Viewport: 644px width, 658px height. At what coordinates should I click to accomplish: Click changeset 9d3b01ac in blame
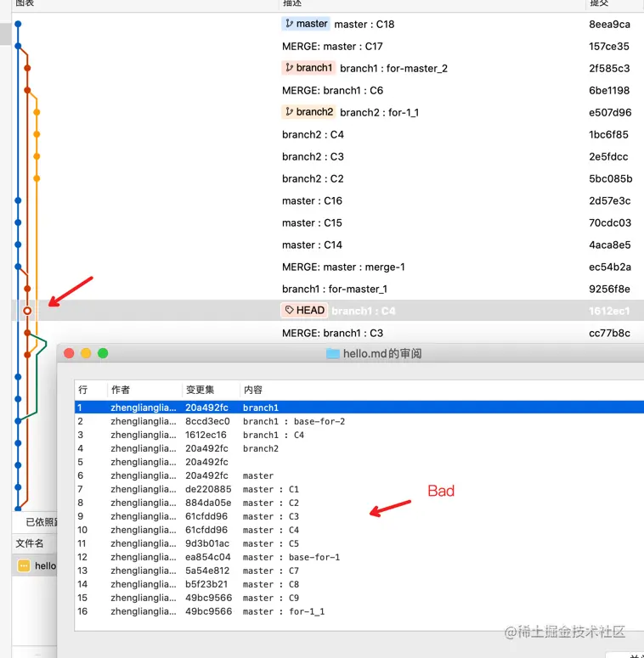tap(207, 543)
